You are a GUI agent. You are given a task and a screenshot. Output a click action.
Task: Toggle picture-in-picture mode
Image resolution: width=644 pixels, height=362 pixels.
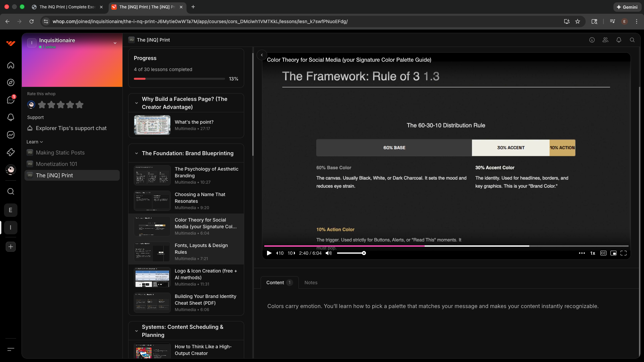pos(613,253)
